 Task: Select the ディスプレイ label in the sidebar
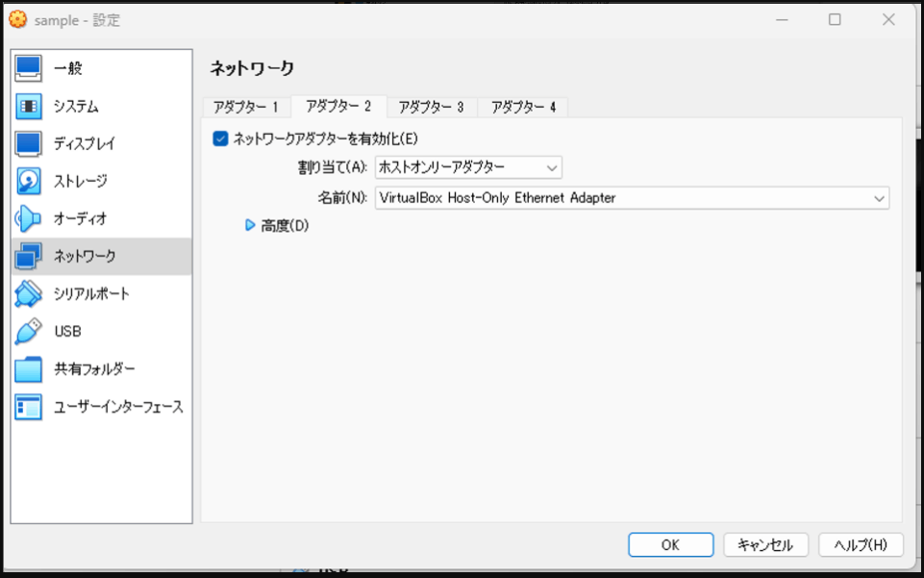(x=85, y=143)
